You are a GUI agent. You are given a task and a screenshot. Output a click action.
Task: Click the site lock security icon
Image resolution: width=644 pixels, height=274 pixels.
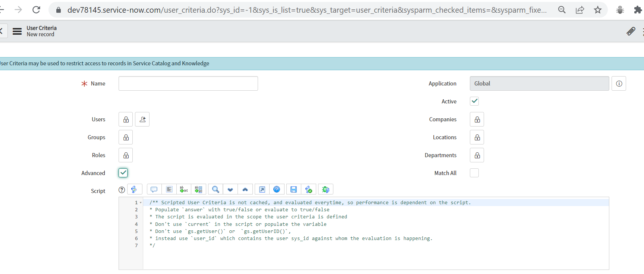tap(58, 10)
